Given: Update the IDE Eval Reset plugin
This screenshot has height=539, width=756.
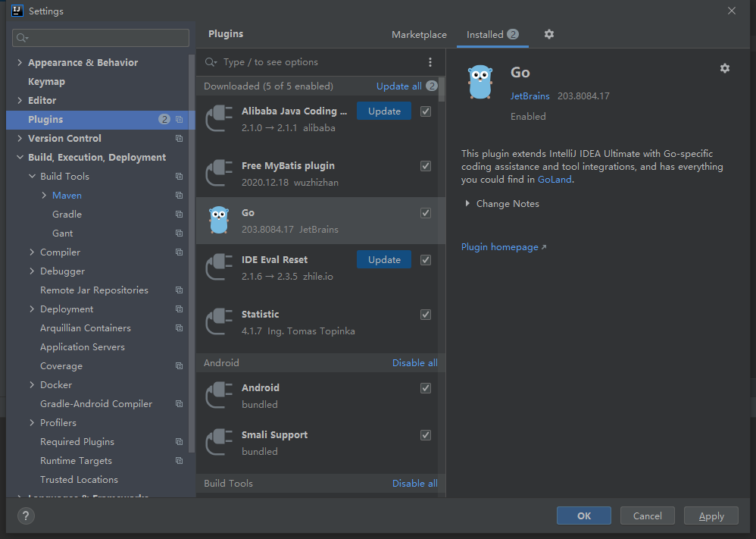Looking at the screenshot, I should tap(384, 259).
